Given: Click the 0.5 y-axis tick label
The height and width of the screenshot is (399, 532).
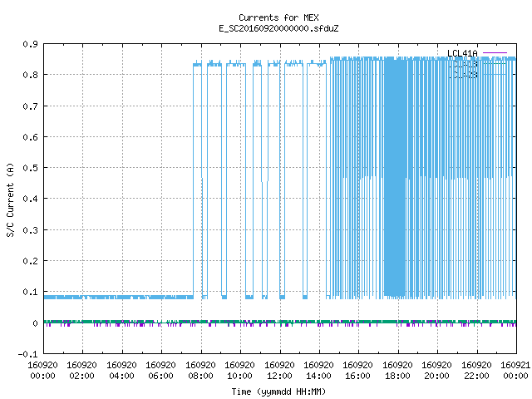Looking at the screenshot, I should click(x=30, y=168).
